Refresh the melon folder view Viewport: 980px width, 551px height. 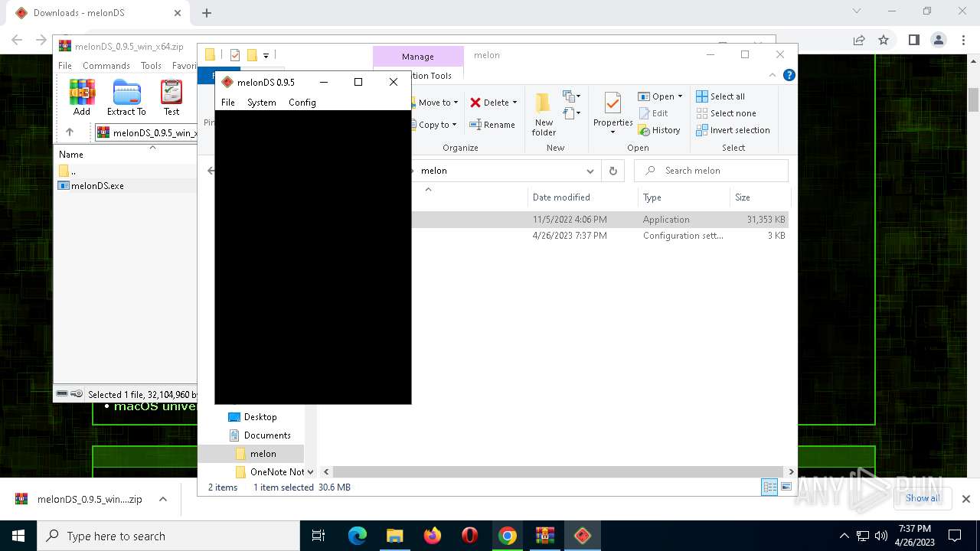tap(612, 171)
